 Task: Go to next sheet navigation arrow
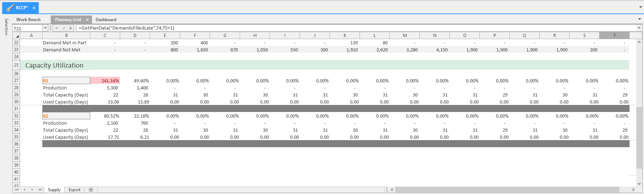coord(32,190)
